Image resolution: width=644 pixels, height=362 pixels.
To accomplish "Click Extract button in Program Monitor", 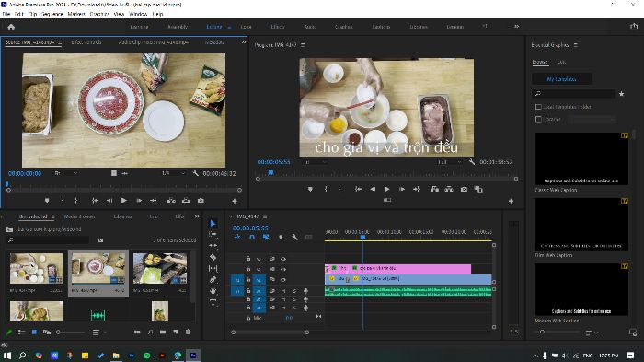I will (449, 189).
